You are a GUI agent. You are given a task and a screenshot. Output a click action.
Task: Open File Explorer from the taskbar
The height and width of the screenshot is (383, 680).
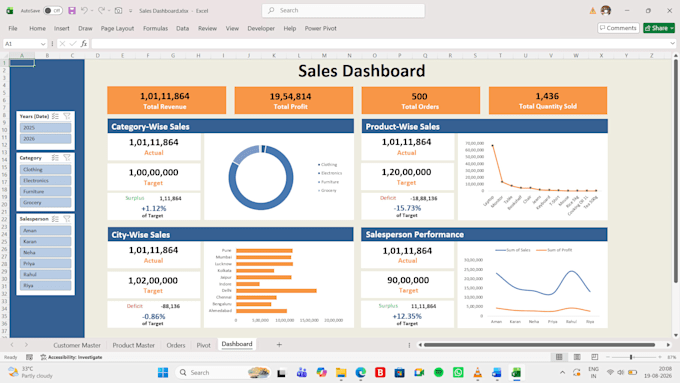[x=341, y=373]
